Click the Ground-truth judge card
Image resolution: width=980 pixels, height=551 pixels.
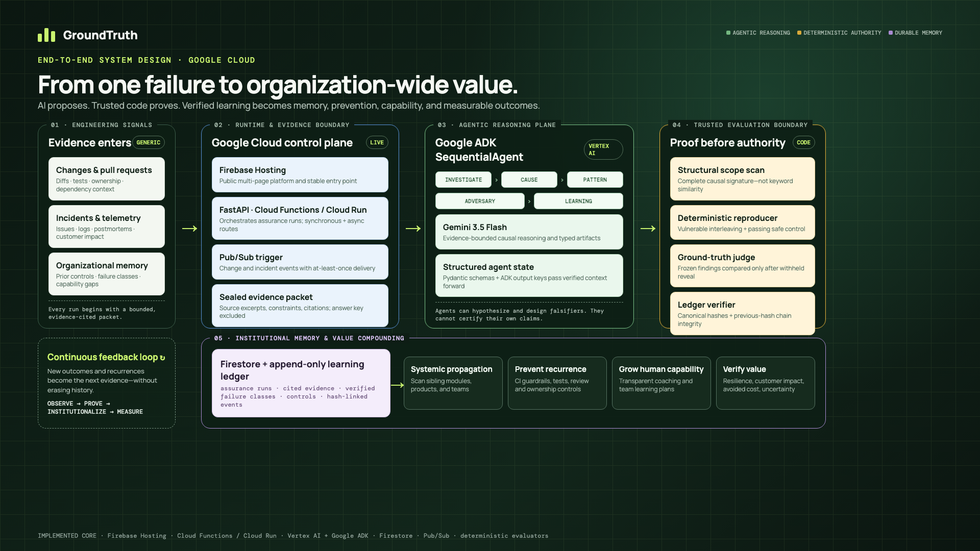point(743,266)
